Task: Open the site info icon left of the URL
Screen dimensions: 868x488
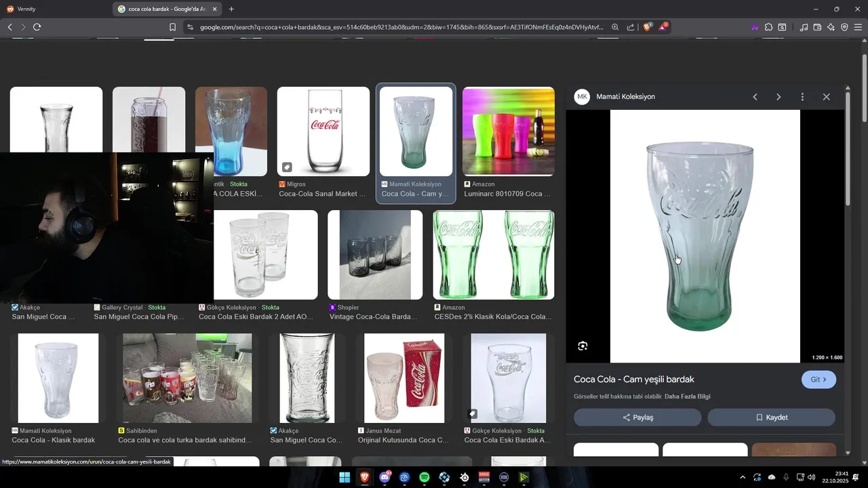Action: [x=190, y=27]
